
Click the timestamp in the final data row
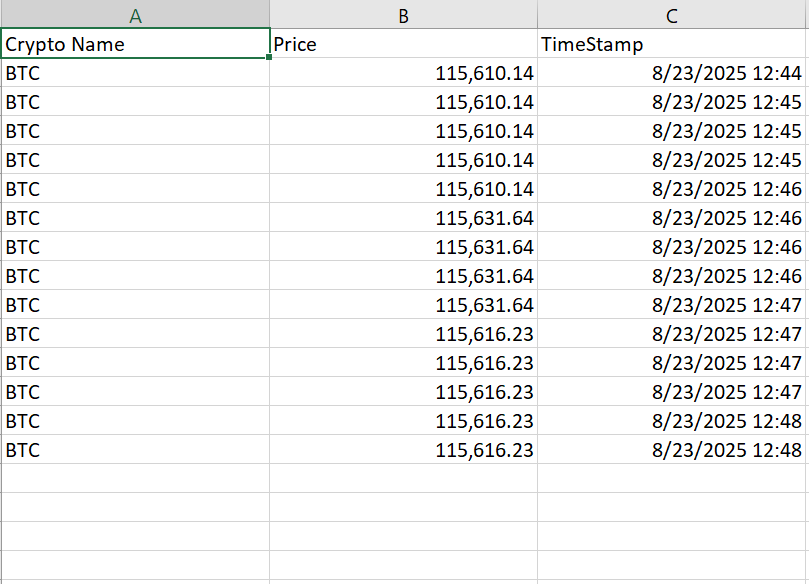coord(672,449)
